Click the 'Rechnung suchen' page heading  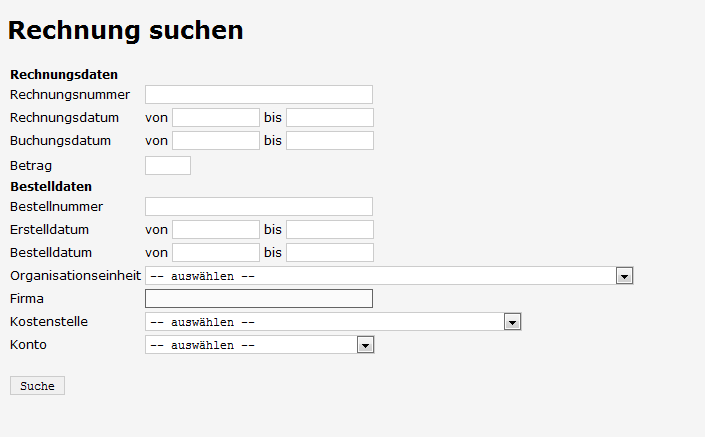click(126, 31)
